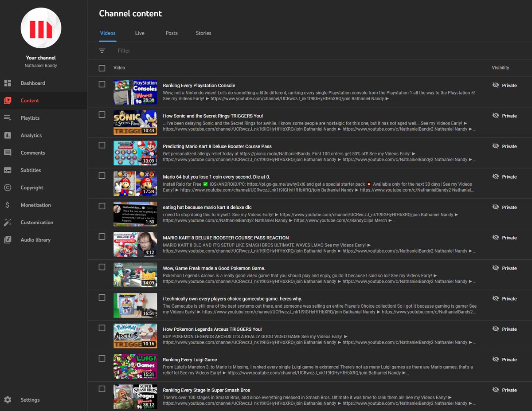The height and width of the screenshot is (411, 532).
Task: Click the private eye icon for Sonic and the Secret Rings
Action: pyautogui.click(x=496, y=116)
